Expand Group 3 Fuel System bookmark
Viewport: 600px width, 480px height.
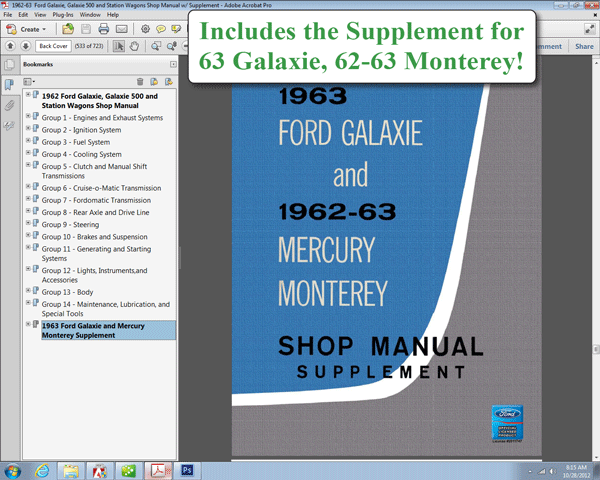coord(28,140)
